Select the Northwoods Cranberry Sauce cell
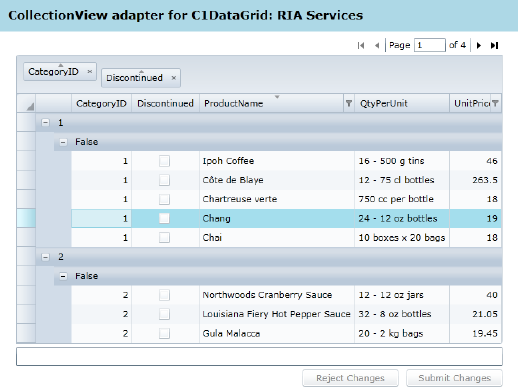 [x=277, y=295]
